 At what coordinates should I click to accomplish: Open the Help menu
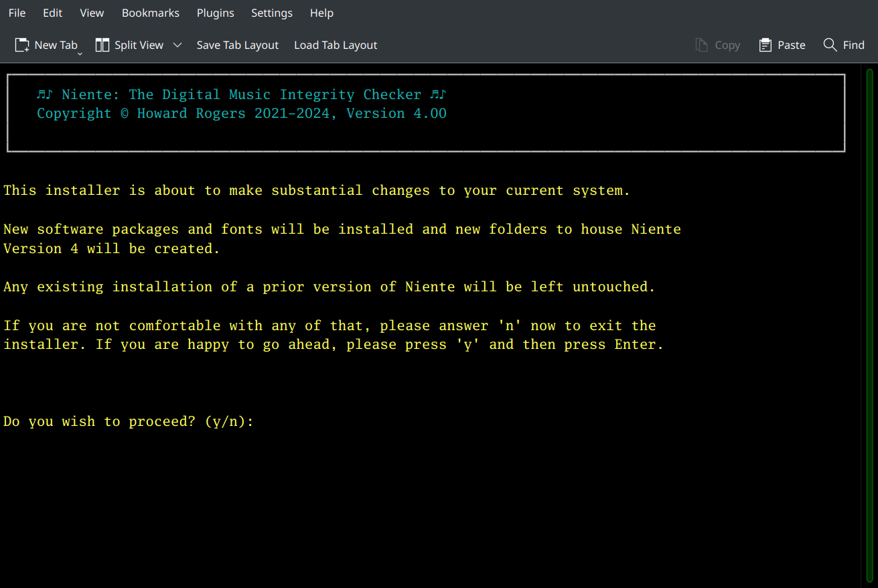321,13
